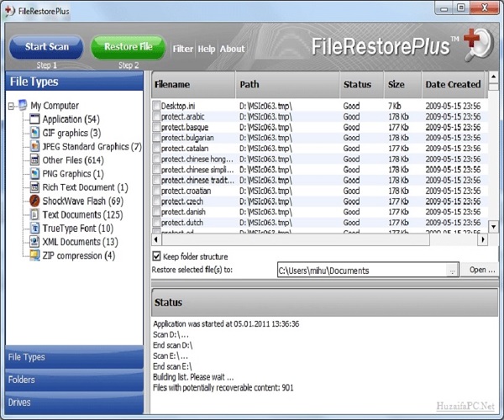Select the ZIP compression icon
The height and width of the screenshot is (420, 504).
(34, 255)
